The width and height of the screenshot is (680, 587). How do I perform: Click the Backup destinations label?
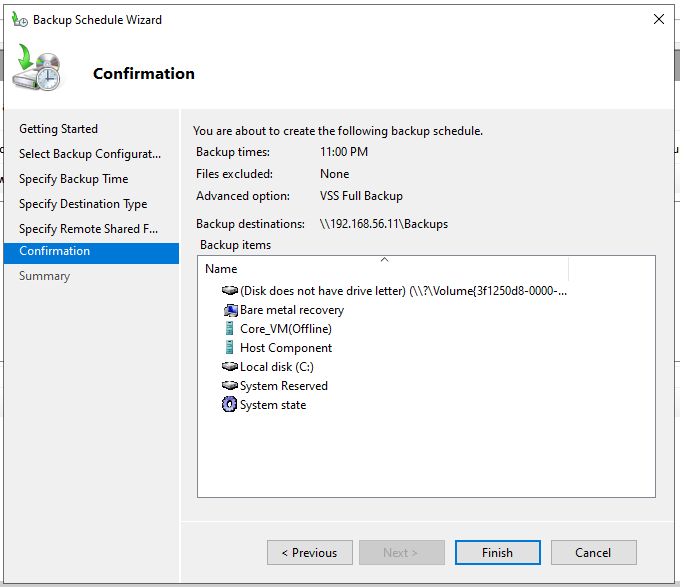[x=250, y=224]
